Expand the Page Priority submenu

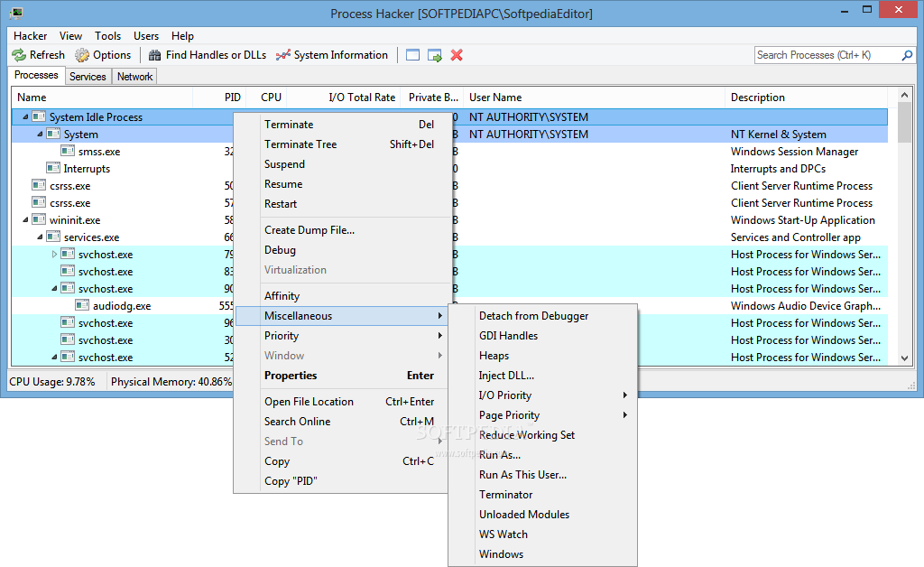point(624,415)
